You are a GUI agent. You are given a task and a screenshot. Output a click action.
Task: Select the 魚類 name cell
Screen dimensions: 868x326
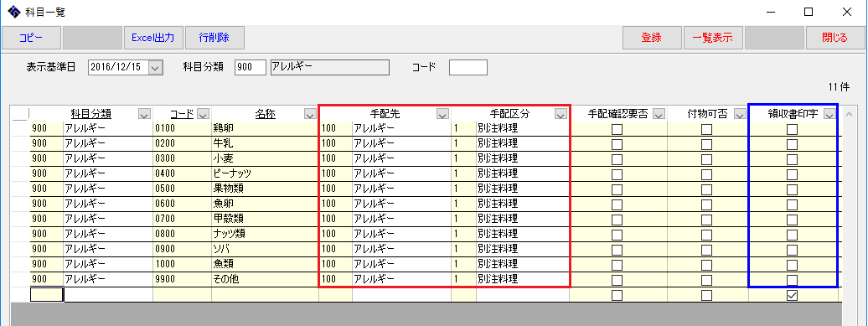[x=265, y=263]
